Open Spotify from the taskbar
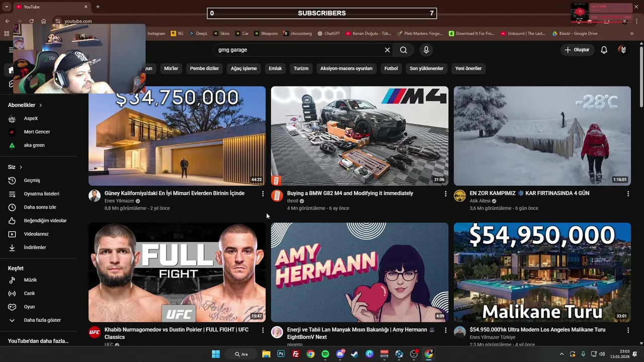This screenshot has height=362, width=644. [325, 354]
